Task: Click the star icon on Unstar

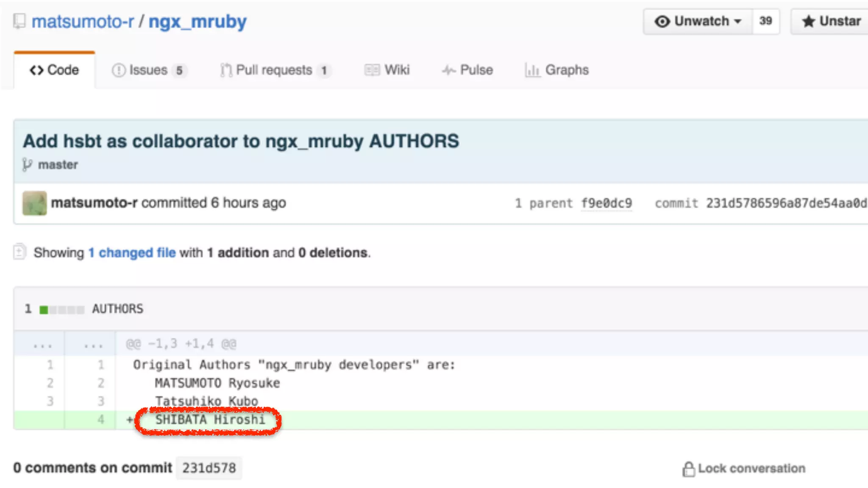Action: (808, 21)
